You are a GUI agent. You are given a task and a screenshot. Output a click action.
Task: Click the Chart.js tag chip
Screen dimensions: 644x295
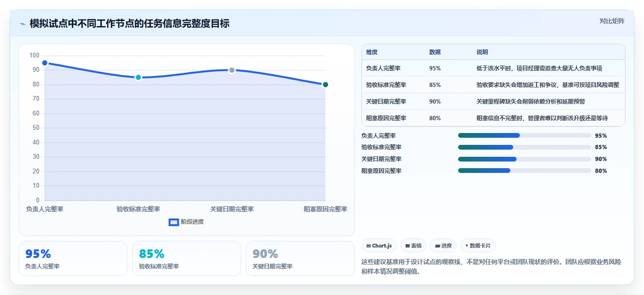pos(379,246)
